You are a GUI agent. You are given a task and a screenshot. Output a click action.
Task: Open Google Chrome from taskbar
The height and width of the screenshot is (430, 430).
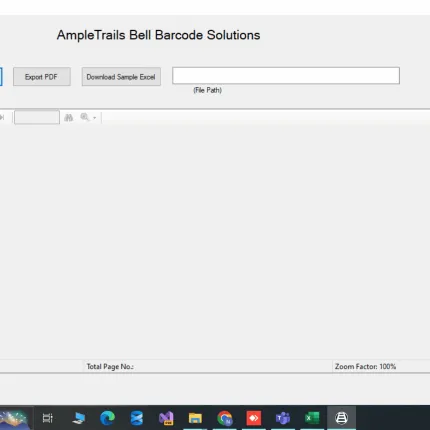click(225, 418)
